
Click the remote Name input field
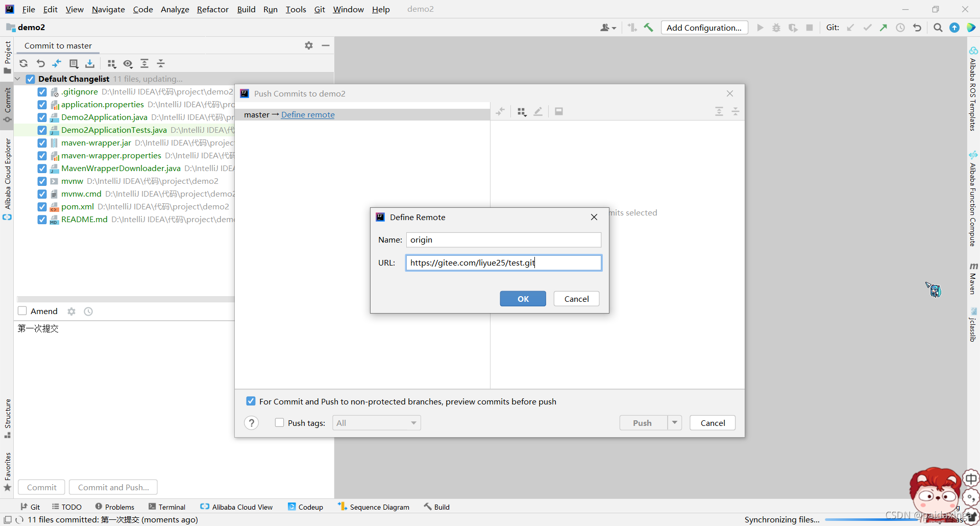[x=504, y=240]
